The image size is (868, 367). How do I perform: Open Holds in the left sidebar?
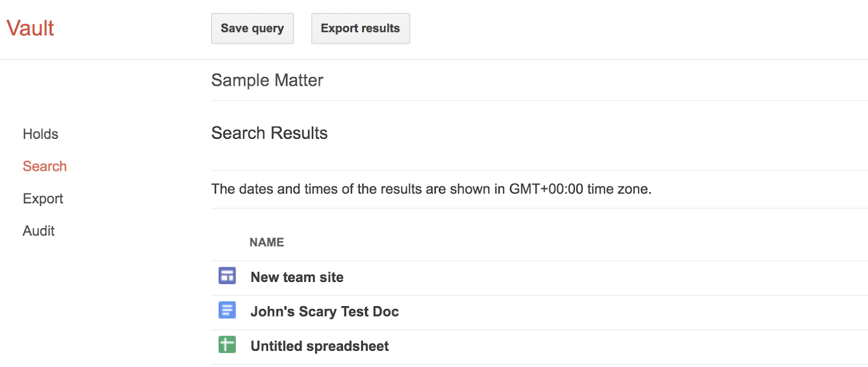coord(40,134)
